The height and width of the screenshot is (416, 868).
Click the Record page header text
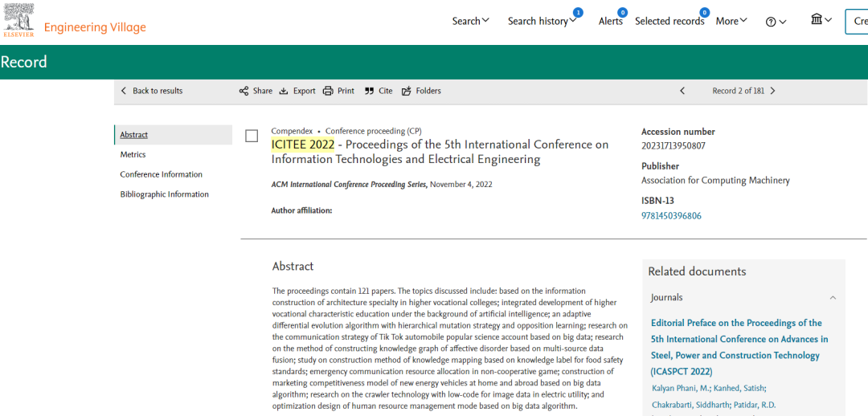(24, 62)
